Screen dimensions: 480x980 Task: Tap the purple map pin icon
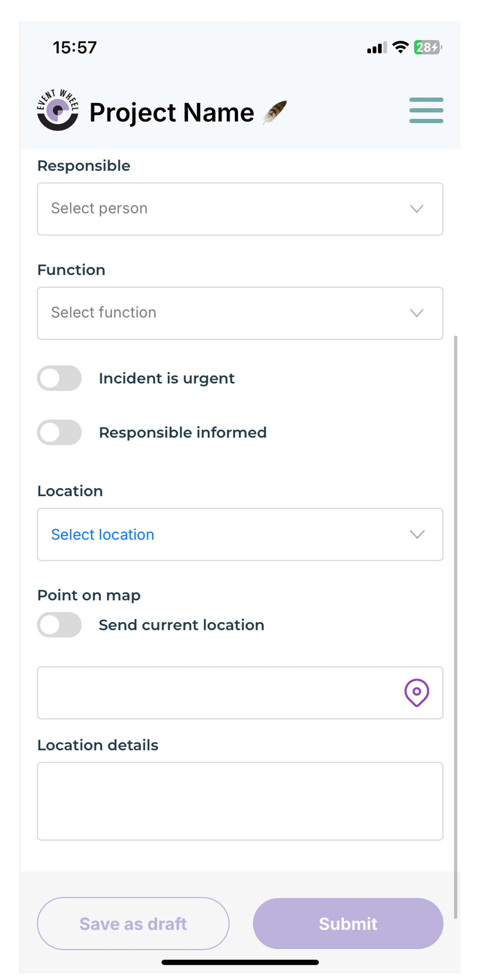(x=416, y=692)
